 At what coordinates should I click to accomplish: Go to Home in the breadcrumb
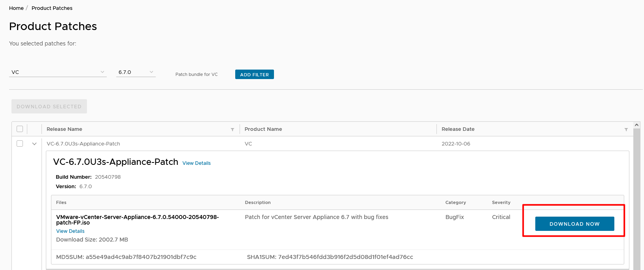coord(16,8)
